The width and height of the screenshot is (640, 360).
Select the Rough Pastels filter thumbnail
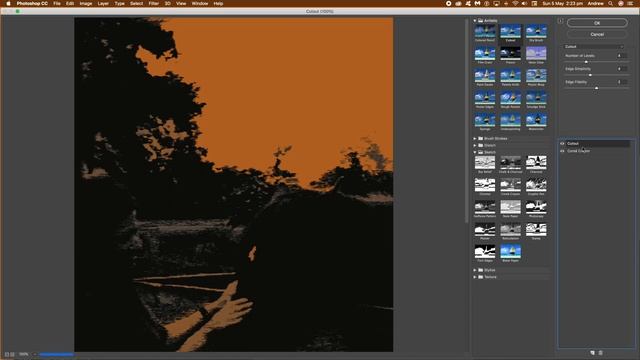click(511, 98)
